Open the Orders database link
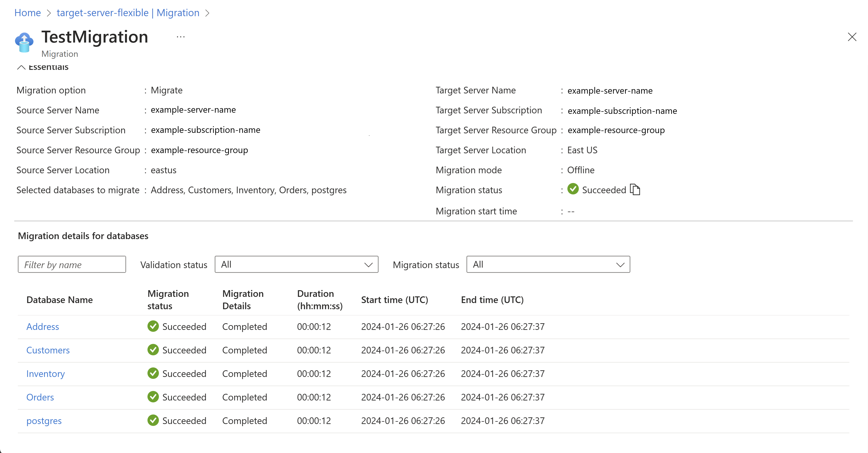868x453 pixels. tap(40, 397)
